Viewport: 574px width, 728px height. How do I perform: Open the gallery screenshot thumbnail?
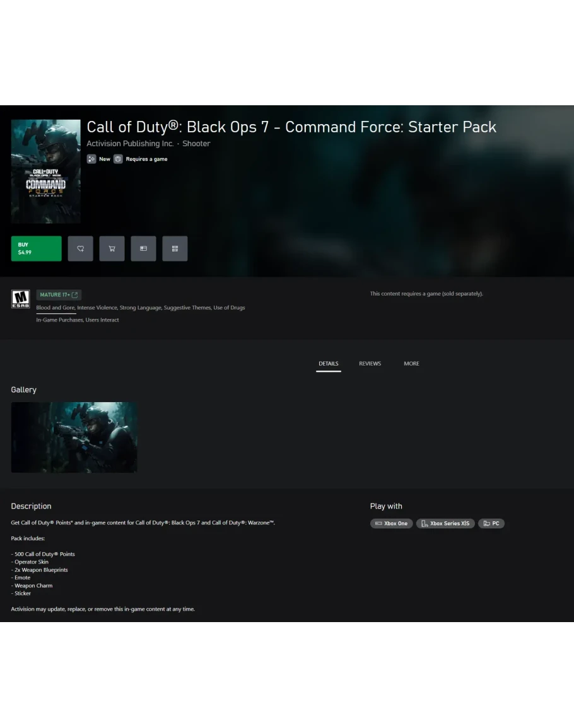click(x=74, y=437)
